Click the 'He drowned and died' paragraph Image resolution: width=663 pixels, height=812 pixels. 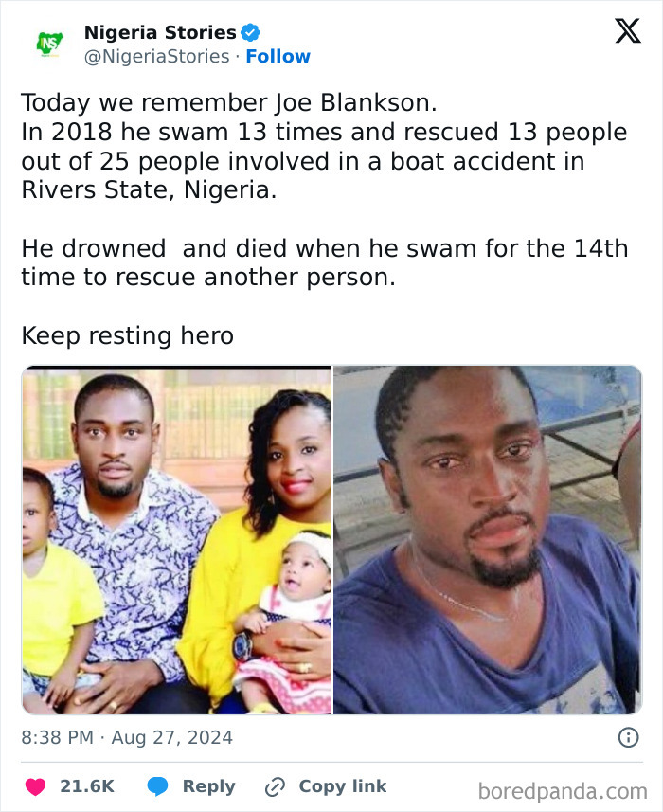325,262
